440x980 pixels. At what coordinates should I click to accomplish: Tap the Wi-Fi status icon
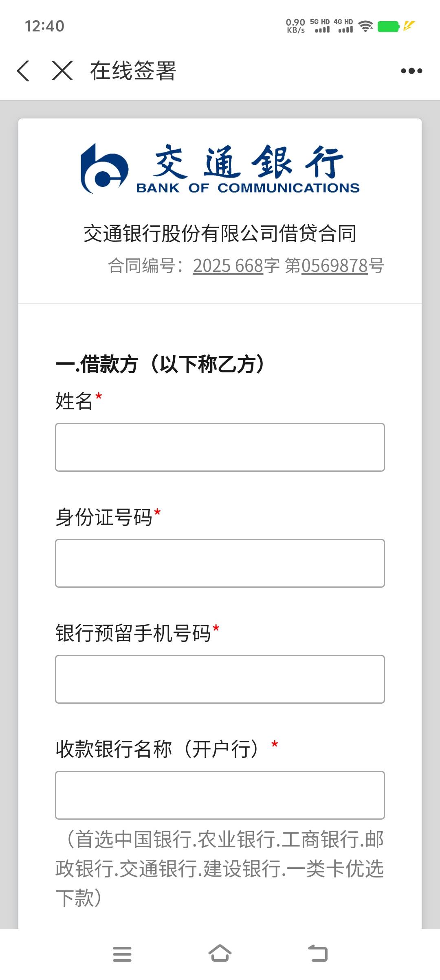pos(365,26)
